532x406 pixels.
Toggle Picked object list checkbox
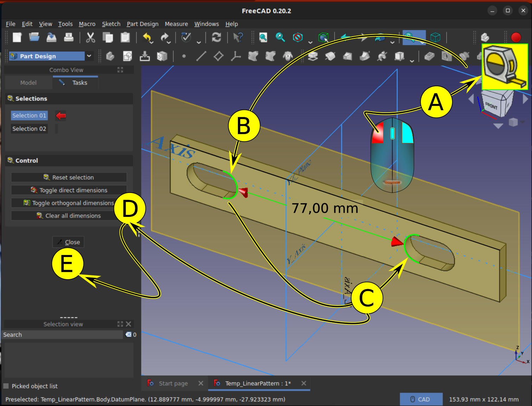[6, 386]
